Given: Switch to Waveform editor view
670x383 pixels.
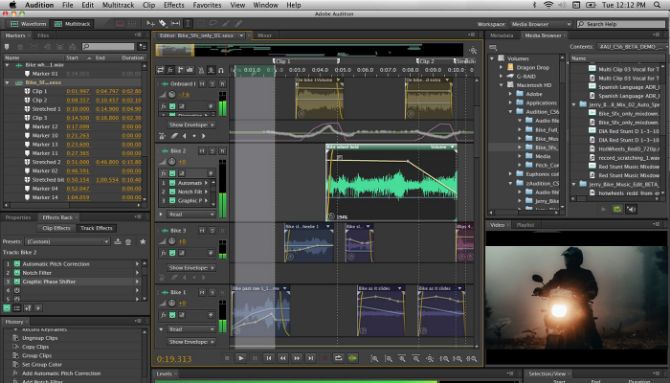Looking at the screenshot, I should [28, 24].
